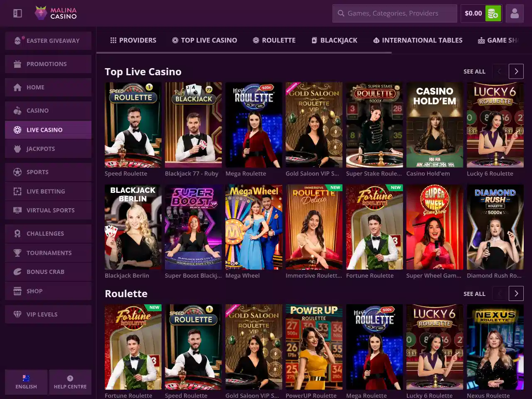
Task: Click the Shop storefront icon
Action: (17, 291)
